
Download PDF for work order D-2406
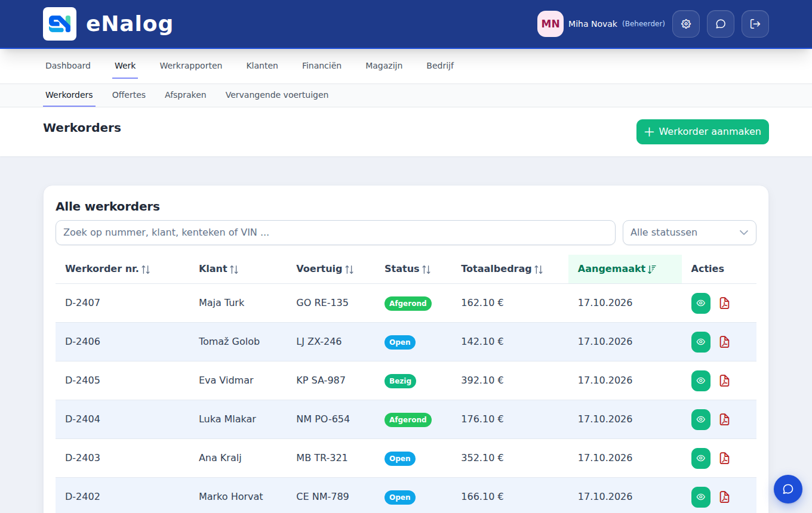click(724, 342)
